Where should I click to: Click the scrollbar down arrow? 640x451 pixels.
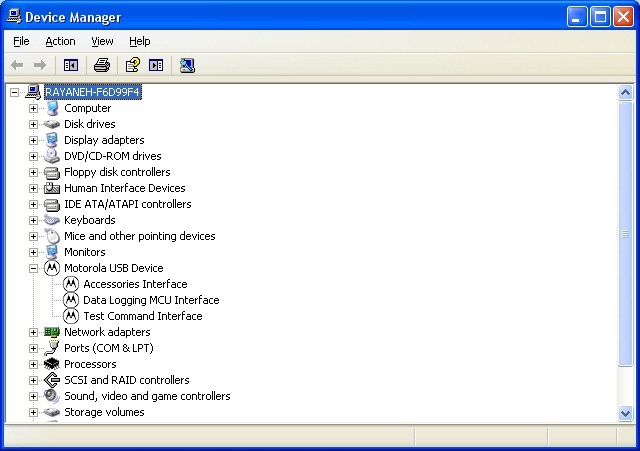pos(625,413)
